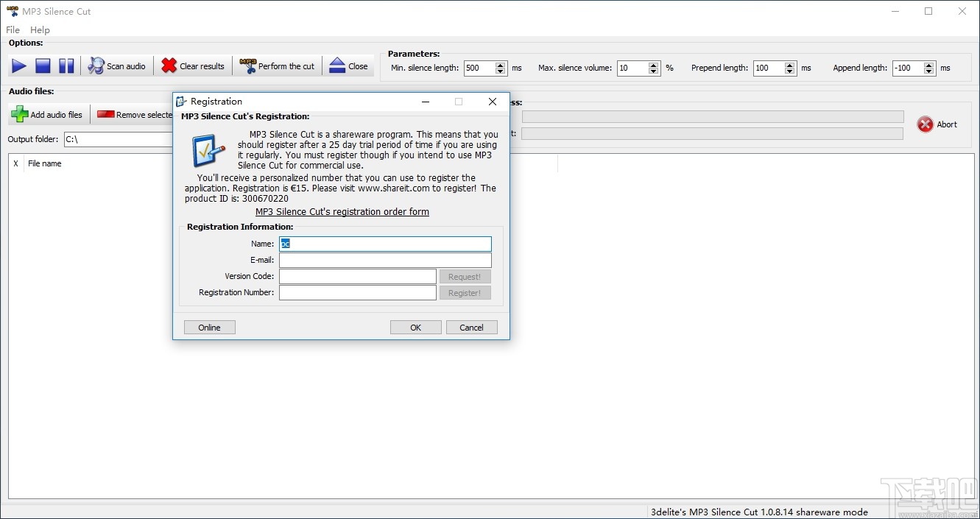Click the red Abort button
This screenshot has height=519, width=980.
click(937, 124)
